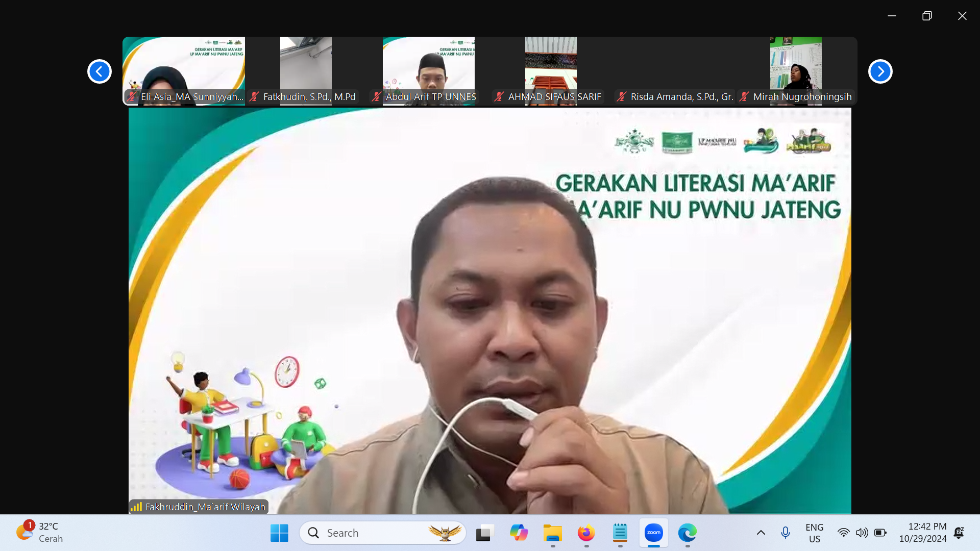The width and height of the screenshot is (980, 551).
Task: Show next participants with right arrow
Action: 880,71
